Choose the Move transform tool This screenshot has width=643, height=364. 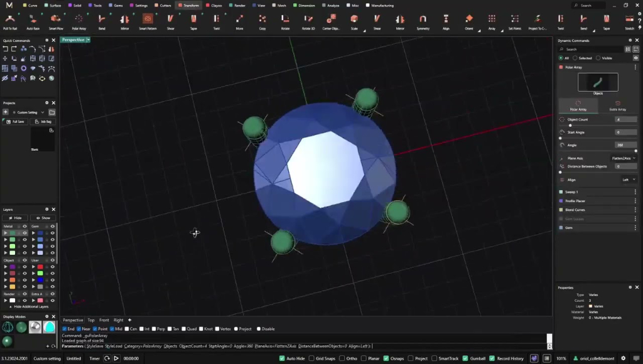pos(239,22)
